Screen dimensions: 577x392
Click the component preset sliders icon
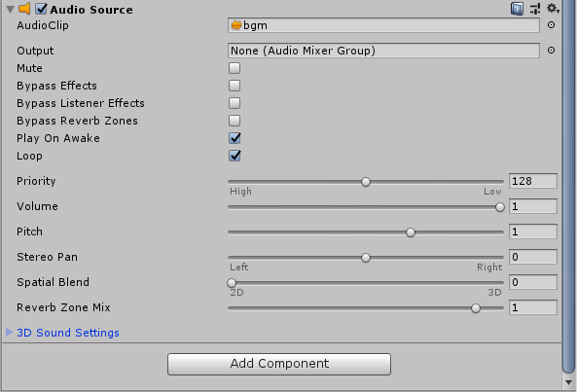click(535, 9)
